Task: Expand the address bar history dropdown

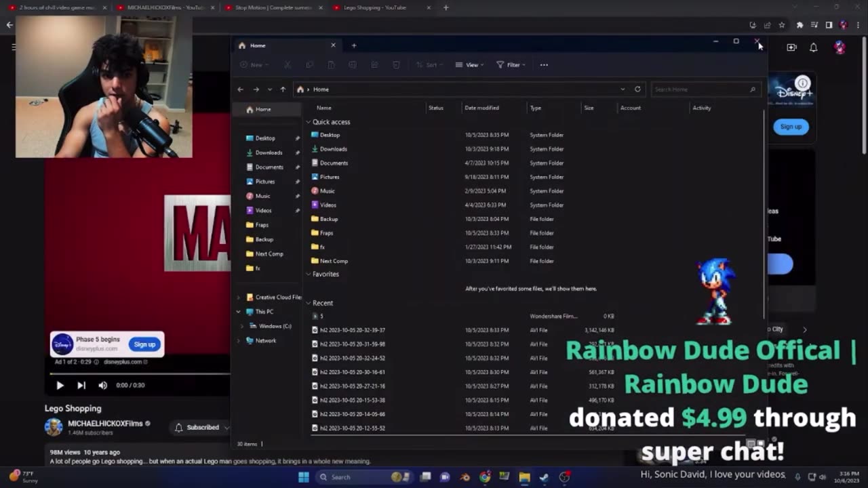Action: click(623, 89)
